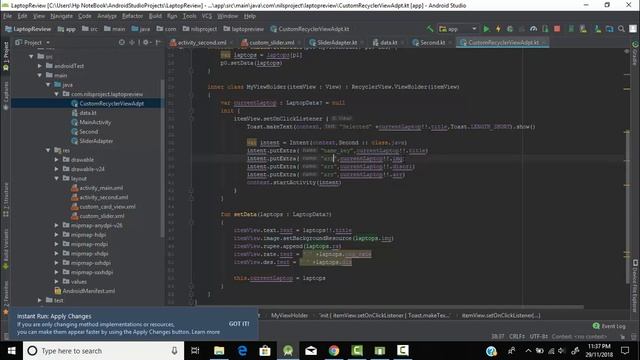Toggle the Captures side tab
The width and height of the screenshot is (640, 360).
click(6, 95)
